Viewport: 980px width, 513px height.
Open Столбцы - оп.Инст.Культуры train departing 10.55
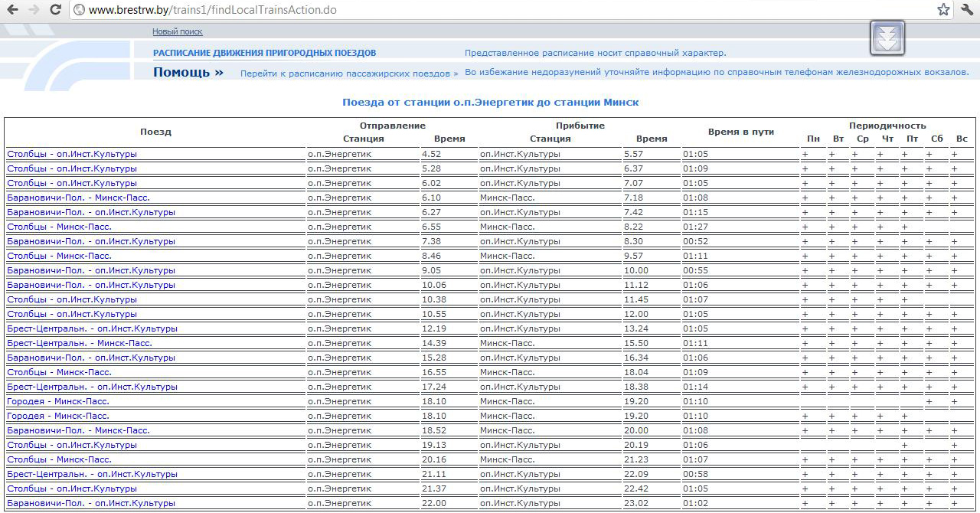pos(72,314)
